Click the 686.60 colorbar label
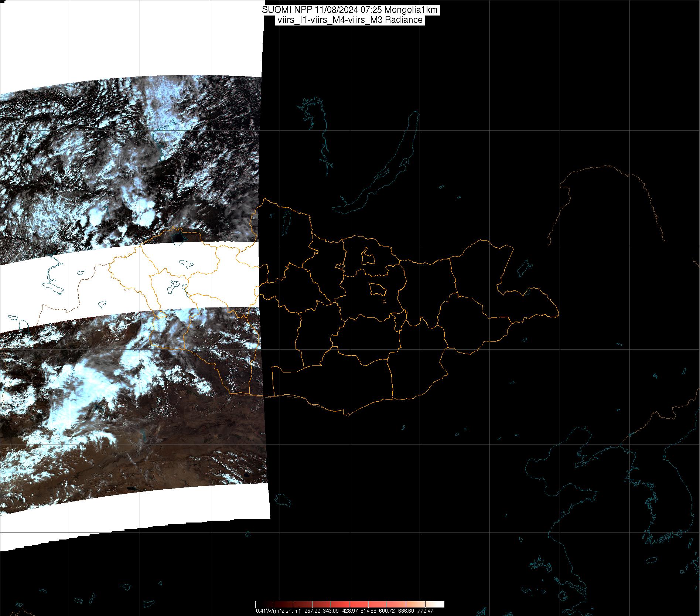The width and height of the screenshot is (700, 616). point(406,611)
